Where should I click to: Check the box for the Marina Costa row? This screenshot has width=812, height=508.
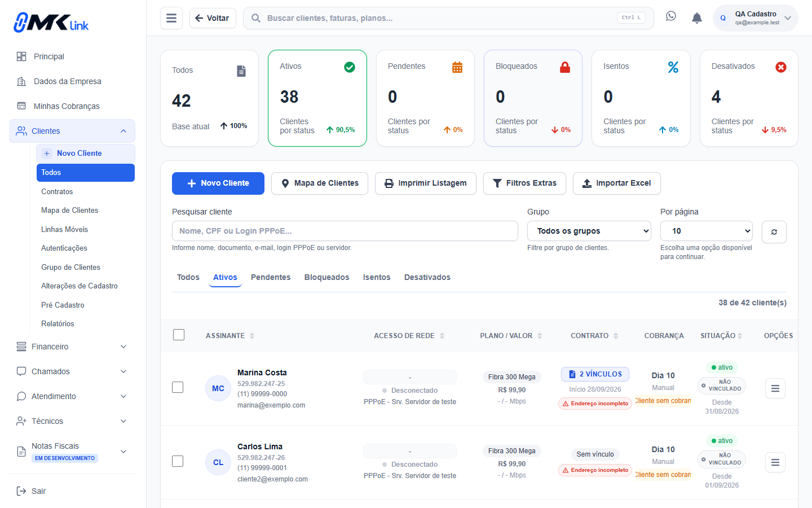178,387
